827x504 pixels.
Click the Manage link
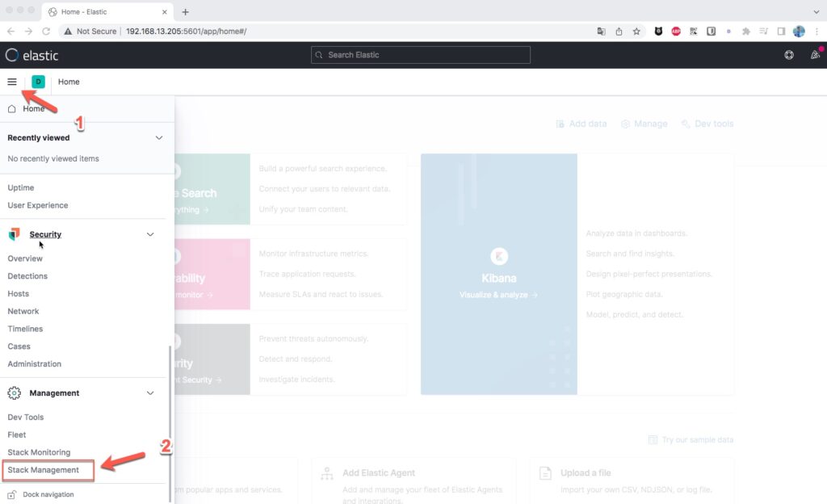644,124
